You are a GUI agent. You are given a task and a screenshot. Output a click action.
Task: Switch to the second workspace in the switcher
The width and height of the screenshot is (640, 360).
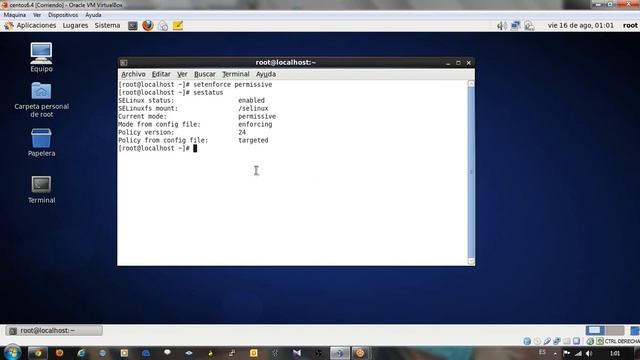pyautogui.click(x=615, y=330)
